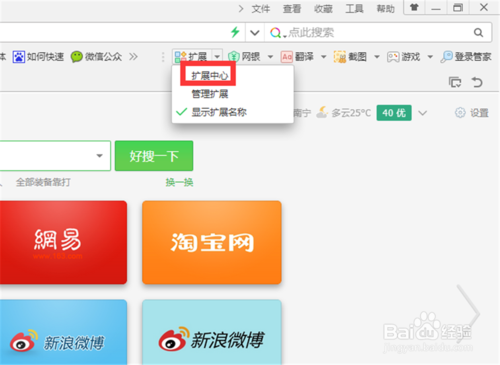Open 设置 with the gear icon

tap(472, 113)
